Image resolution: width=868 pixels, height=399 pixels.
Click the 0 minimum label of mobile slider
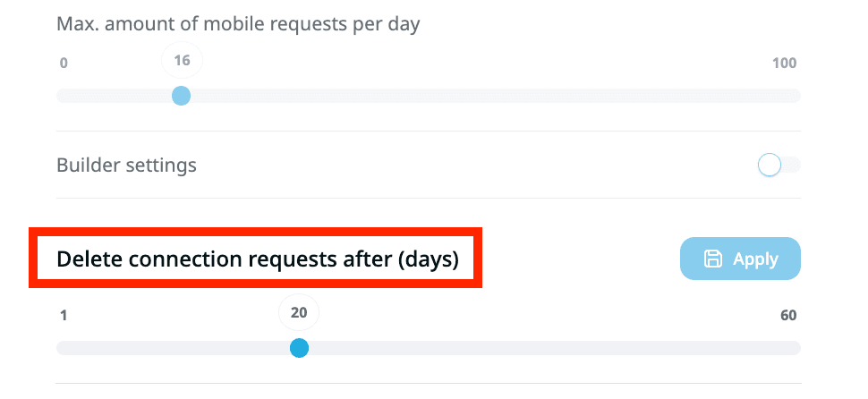[64, 64]
